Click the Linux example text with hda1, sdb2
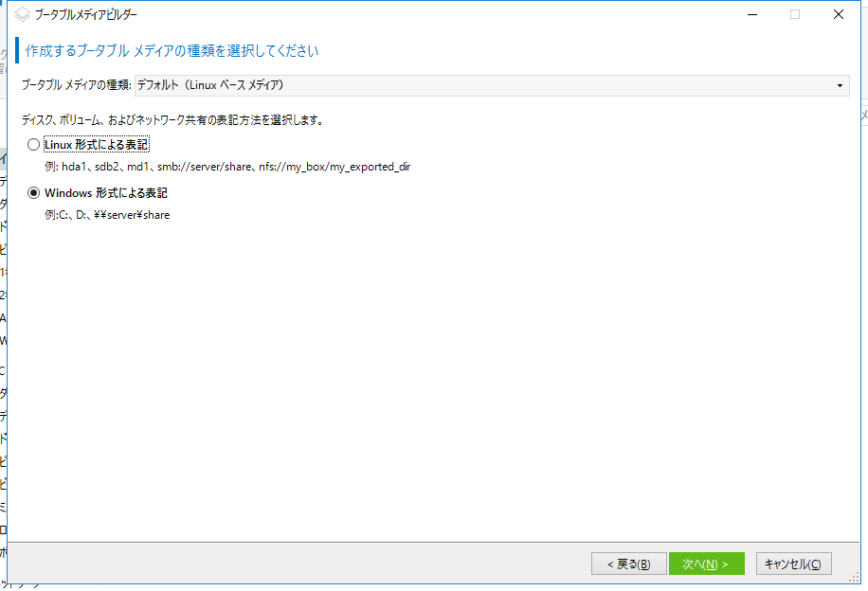The image size is (868, 591). (x=227, y=167)
